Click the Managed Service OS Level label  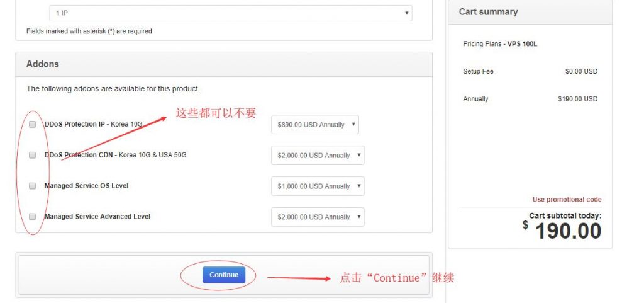[86, 186]
